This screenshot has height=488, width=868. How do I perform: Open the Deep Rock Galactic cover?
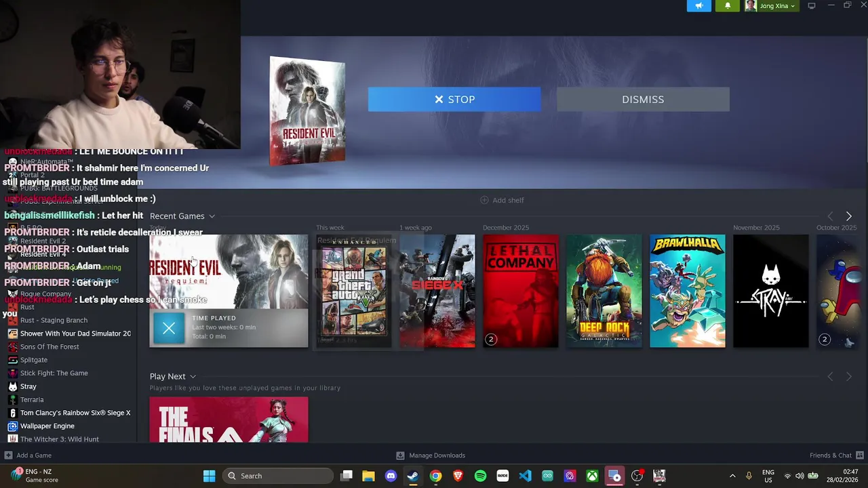[x=604, y=291]
